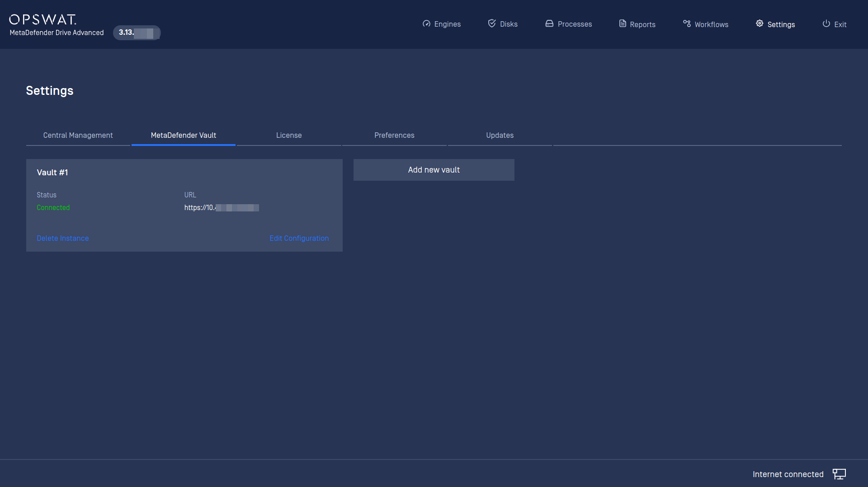Click the Exit power icon

[x=826, y=23]
